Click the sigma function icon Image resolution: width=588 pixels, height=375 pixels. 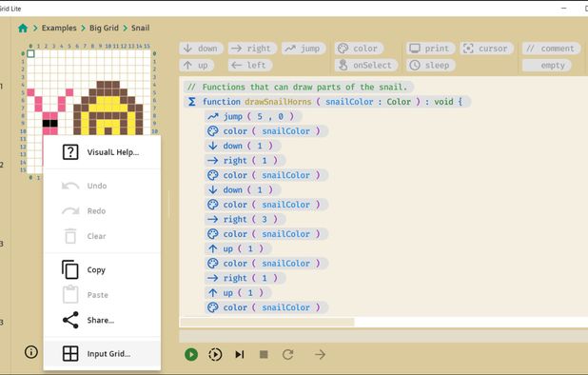tap(191, 102)
